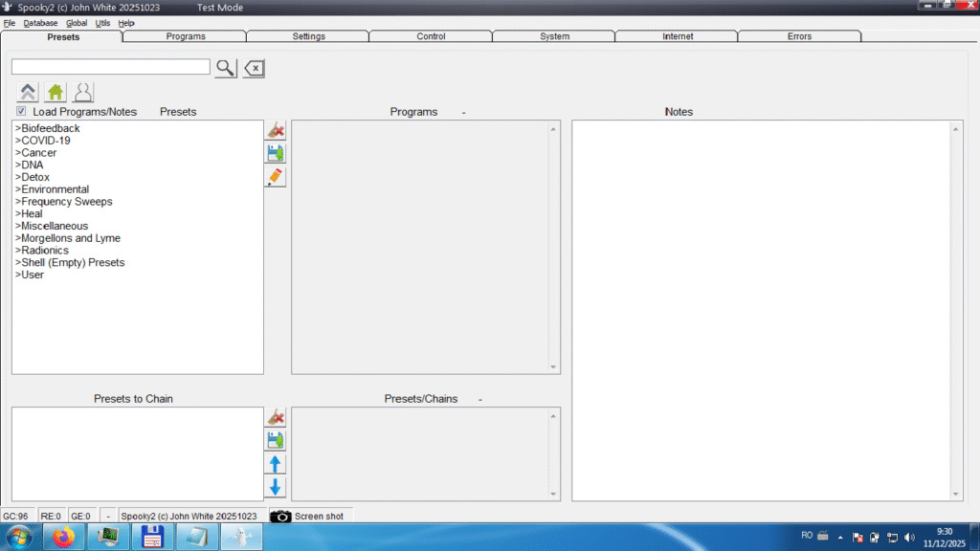Click the double up-chevron icon
The width and height of the screenshot is (980, 551).
28,93
